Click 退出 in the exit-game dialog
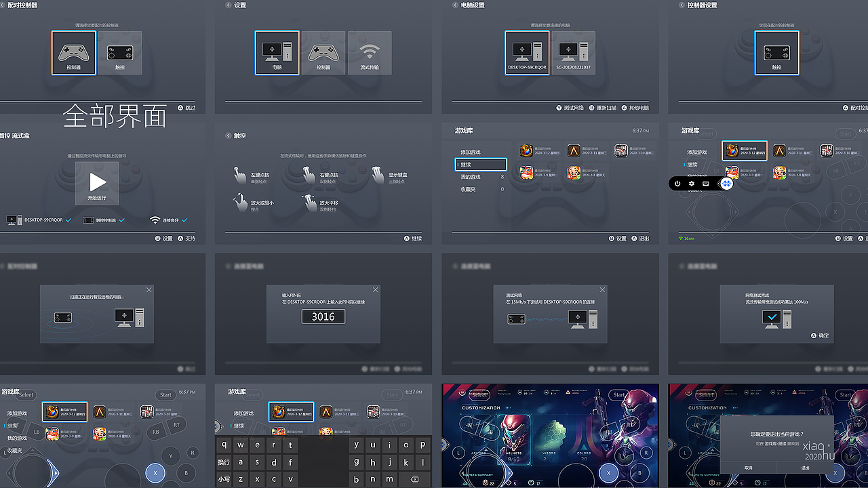 (805, 468)
